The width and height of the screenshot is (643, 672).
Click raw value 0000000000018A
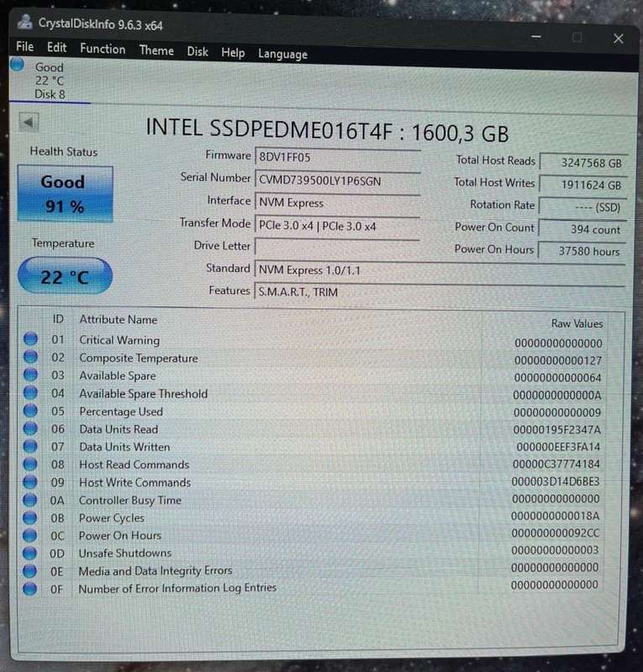coord(555,516)
